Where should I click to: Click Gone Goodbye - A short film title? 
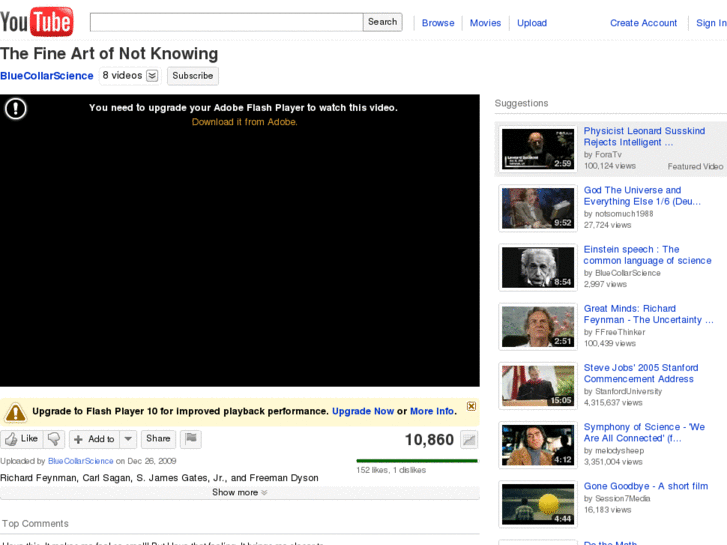coord(646,486)
